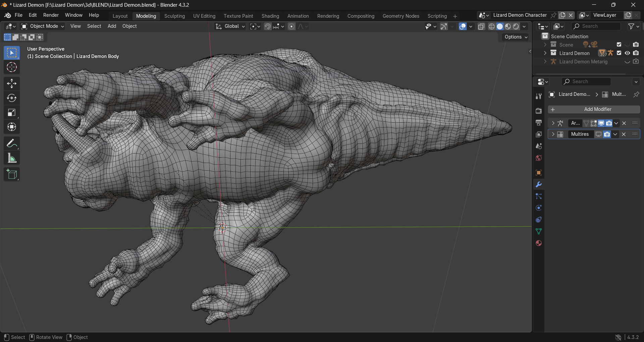The width and height of the screenshot is (644, 342).
Task: Open the World properties tab
Action: click(x=539, y=158)
